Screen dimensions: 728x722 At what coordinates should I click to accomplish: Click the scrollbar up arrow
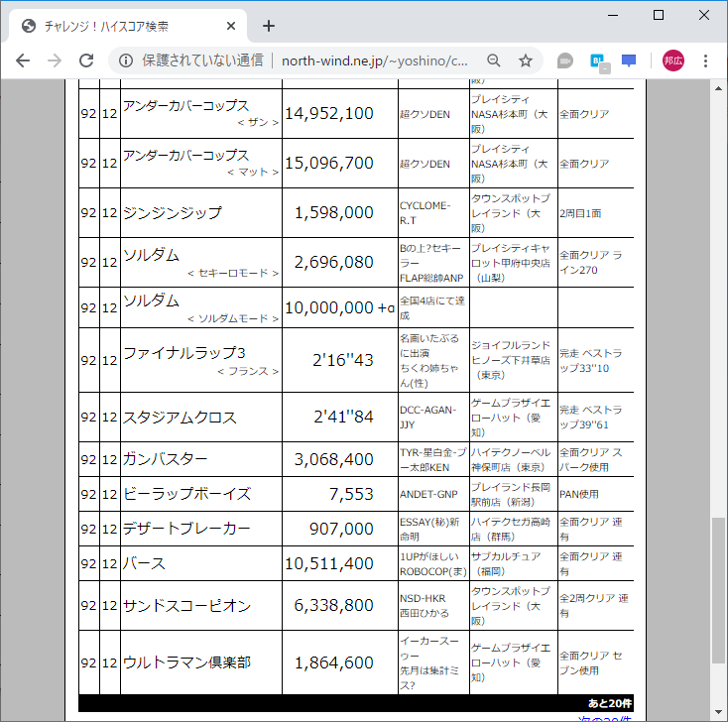click(x=718, y=88)
